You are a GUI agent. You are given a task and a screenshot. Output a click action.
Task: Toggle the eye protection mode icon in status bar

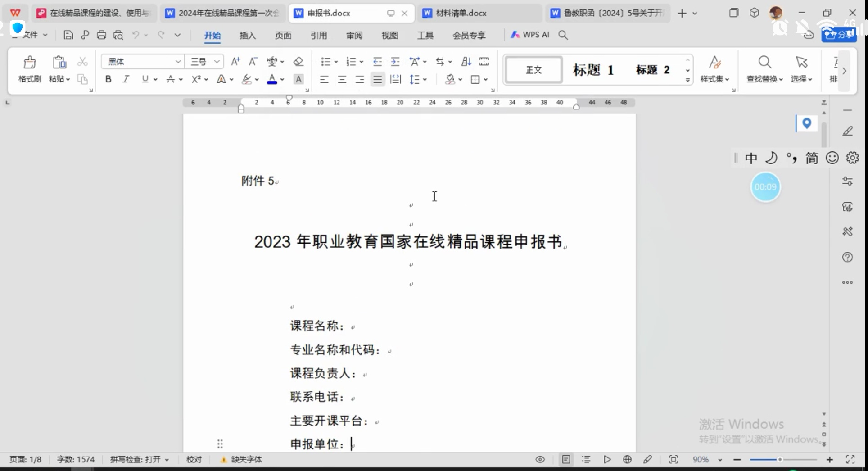point(540,459)
